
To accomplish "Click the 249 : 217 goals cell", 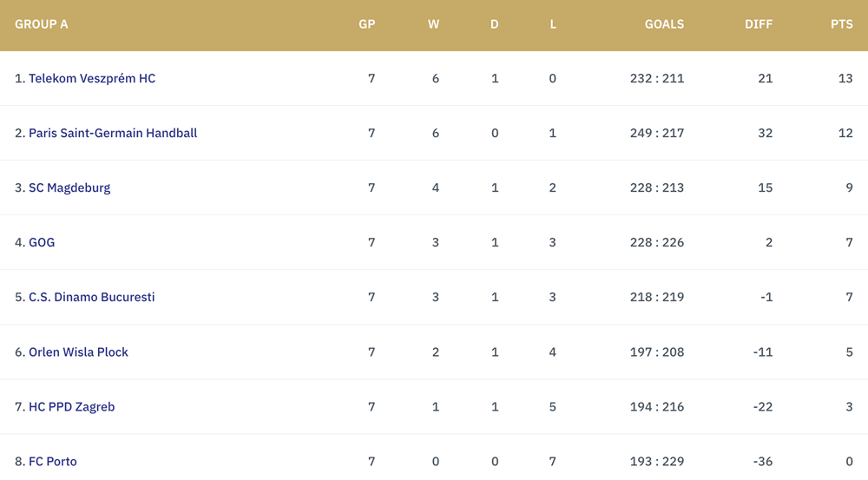I will [657, 133].
